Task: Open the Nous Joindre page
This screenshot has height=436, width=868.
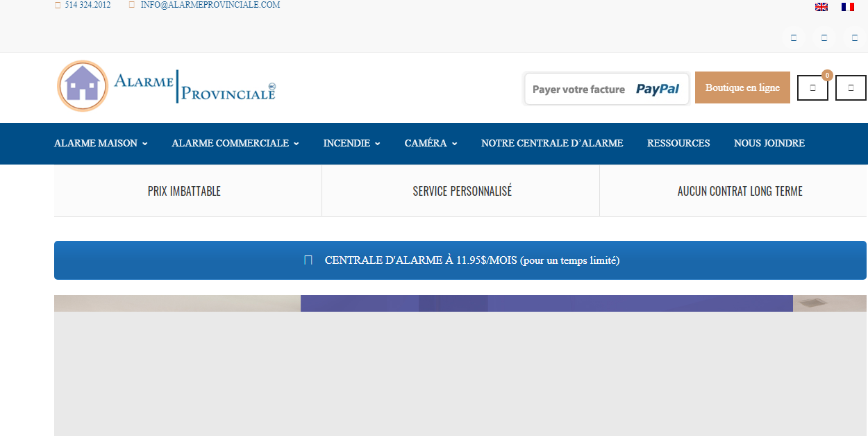Action: (x=769, y=143)
